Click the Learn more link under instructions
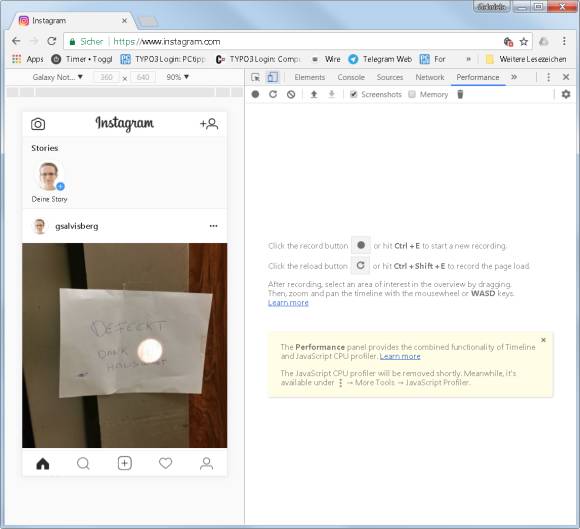Screen dimensions: 580x529 288,303
